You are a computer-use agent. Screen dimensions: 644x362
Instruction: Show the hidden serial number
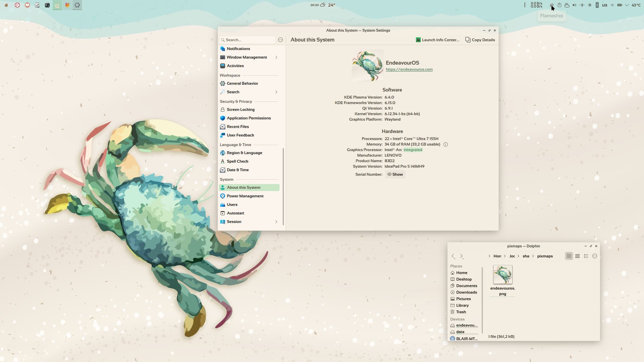395,174
